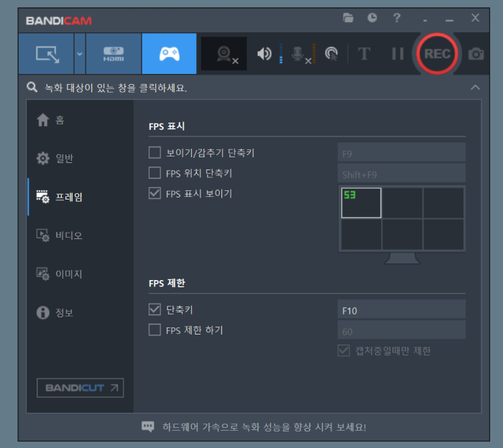Select game recording mode gamepad icon
The width and height of the screenshot is (503, 448).
tap(169, 54)
